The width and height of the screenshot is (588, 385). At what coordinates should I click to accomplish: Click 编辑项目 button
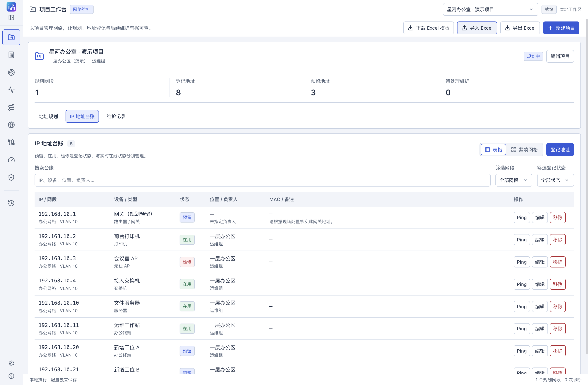click(560, 56)
